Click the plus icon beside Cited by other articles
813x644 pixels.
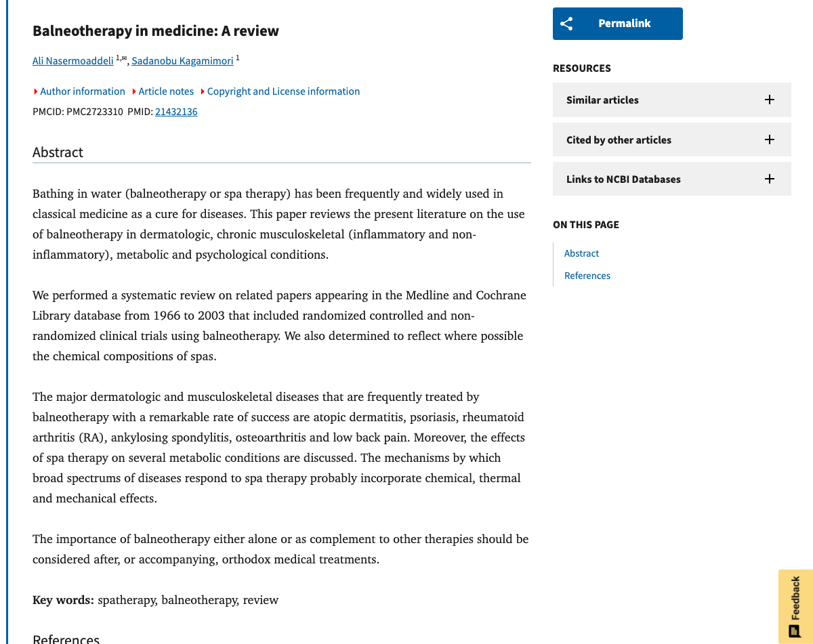(x=770, y=139)
